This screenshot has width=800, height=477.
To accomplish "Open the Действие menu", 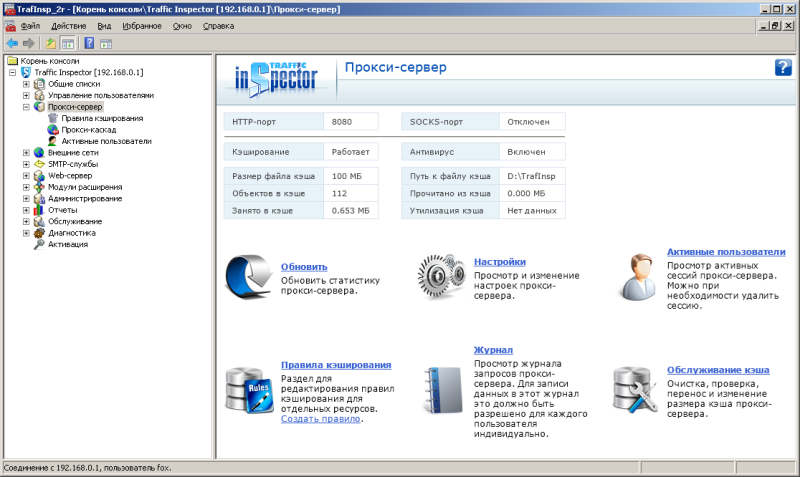I will 68,26.
